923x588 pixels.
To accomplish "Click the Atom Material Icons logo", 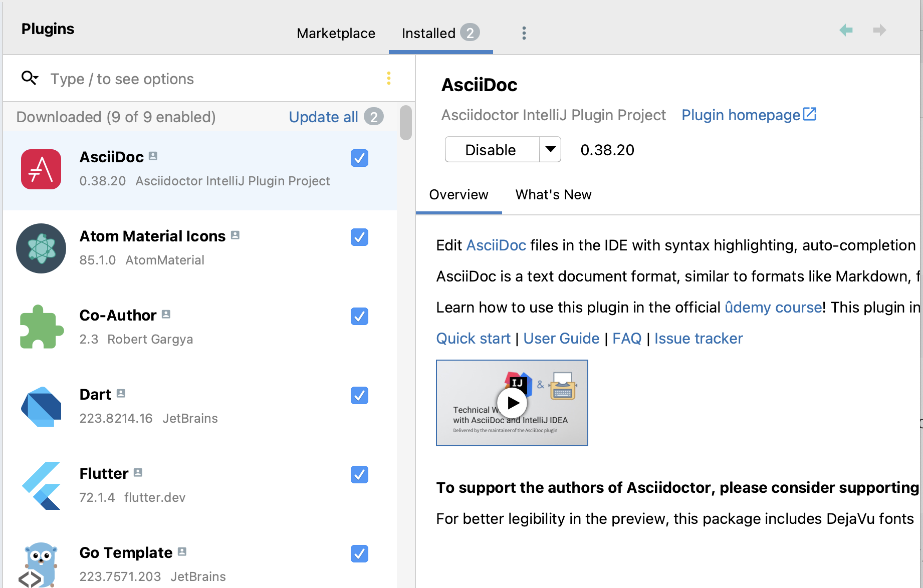I will click(x=41, y=248).
